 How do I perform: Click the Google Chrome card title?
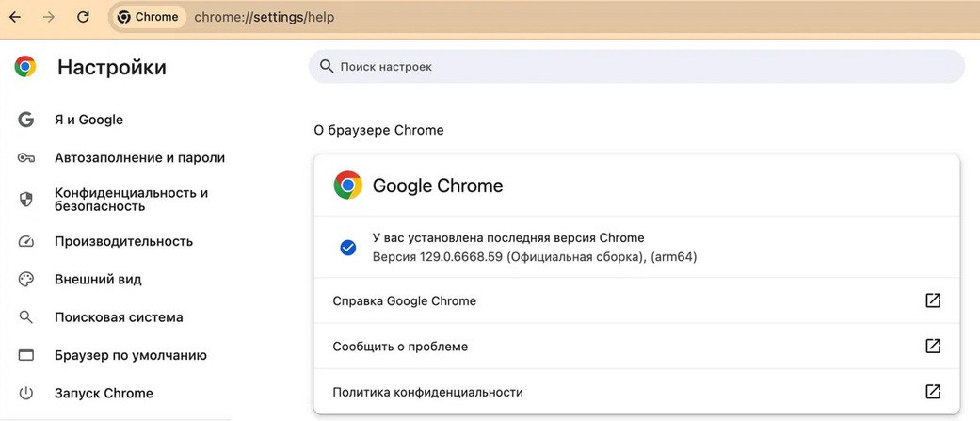point(438,186)
